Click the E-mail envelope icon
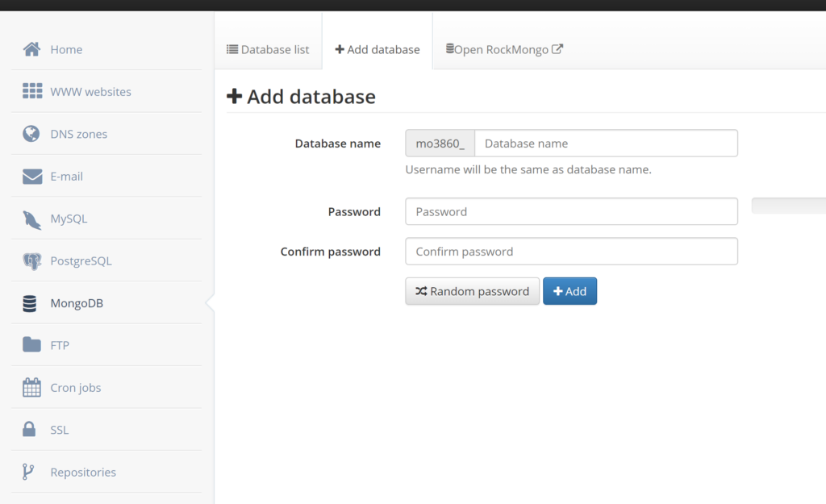The width and height of the screenshot is (826, 504). (31, 177)
